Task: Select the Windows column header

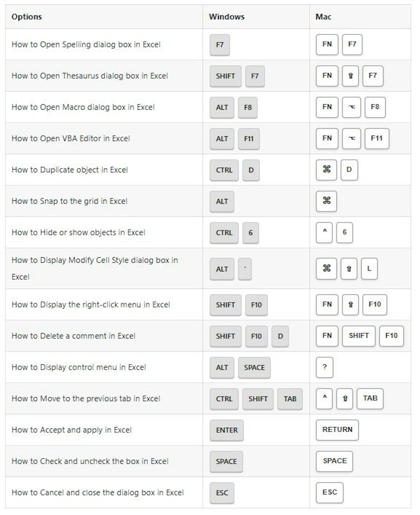Action: coord(226,17)
